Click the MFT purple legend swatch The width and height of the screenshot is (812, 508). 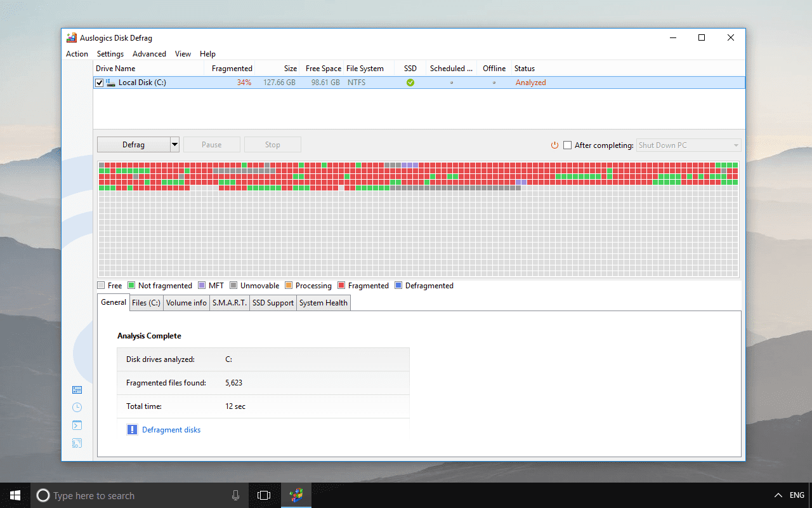click(x=202, y=286)
